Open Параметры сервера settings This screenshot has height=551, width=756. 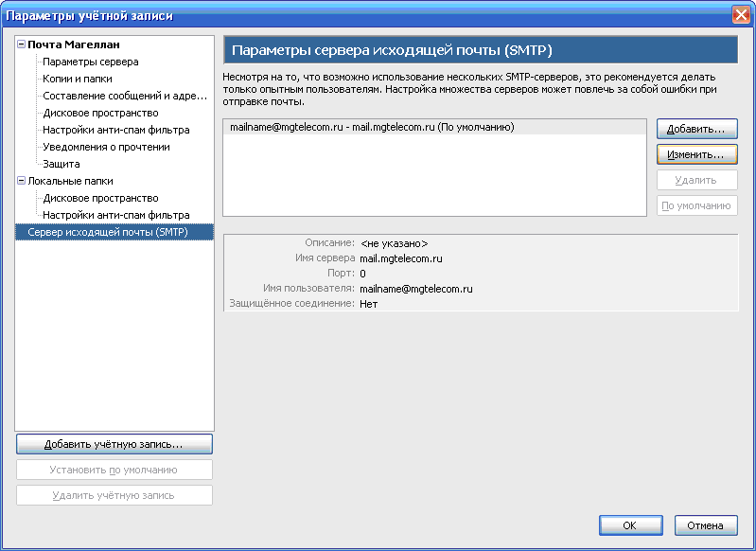(91, 62)
